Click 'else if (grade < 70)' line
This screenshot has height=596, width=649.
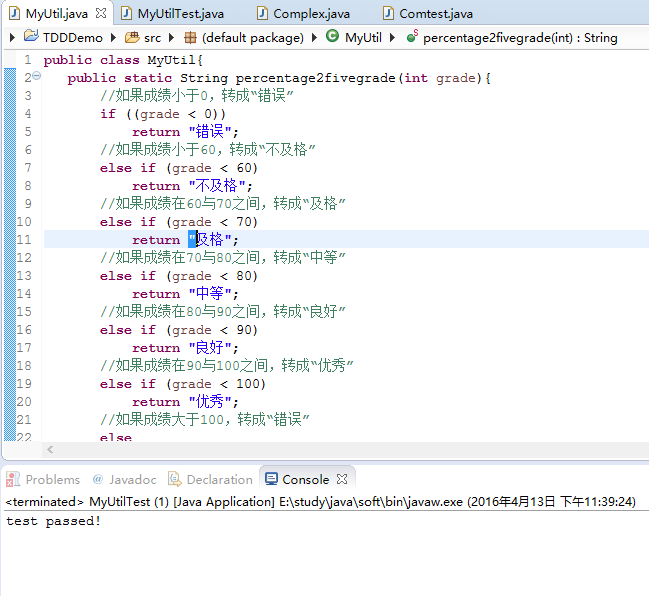click(179, 222)
